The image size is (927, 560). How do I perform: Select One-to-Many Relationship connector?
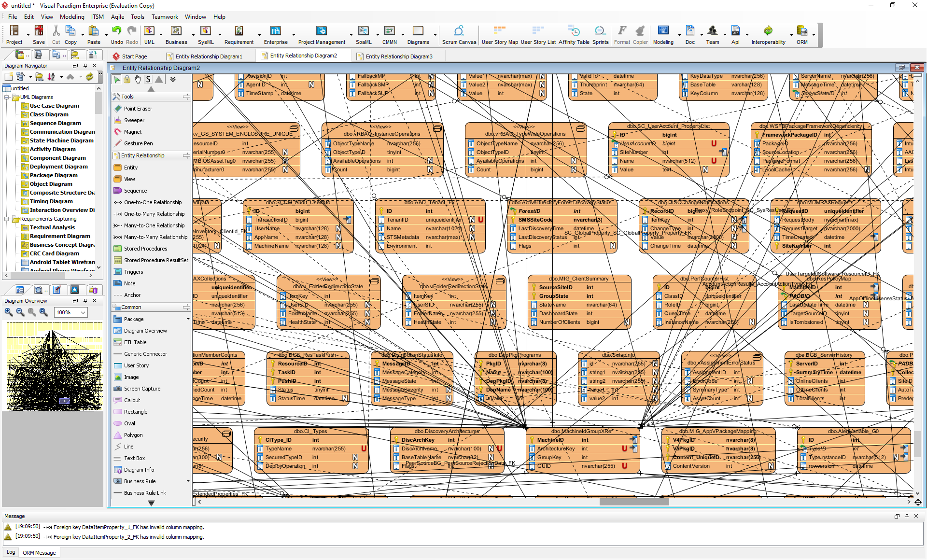(154, 214)
